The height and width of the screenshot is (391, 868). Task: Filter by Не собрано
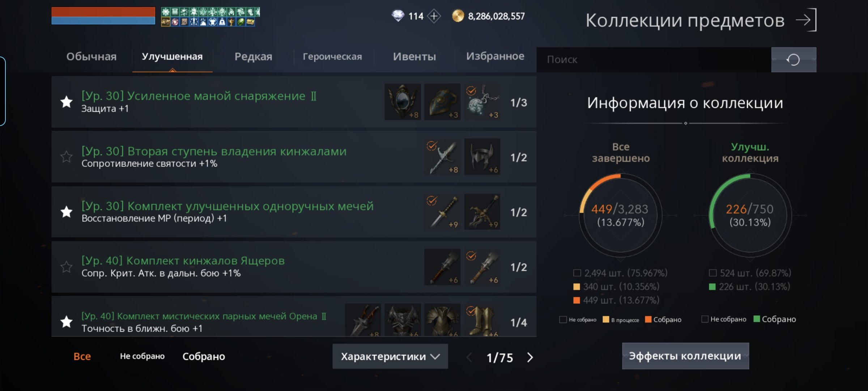point(142,356)
